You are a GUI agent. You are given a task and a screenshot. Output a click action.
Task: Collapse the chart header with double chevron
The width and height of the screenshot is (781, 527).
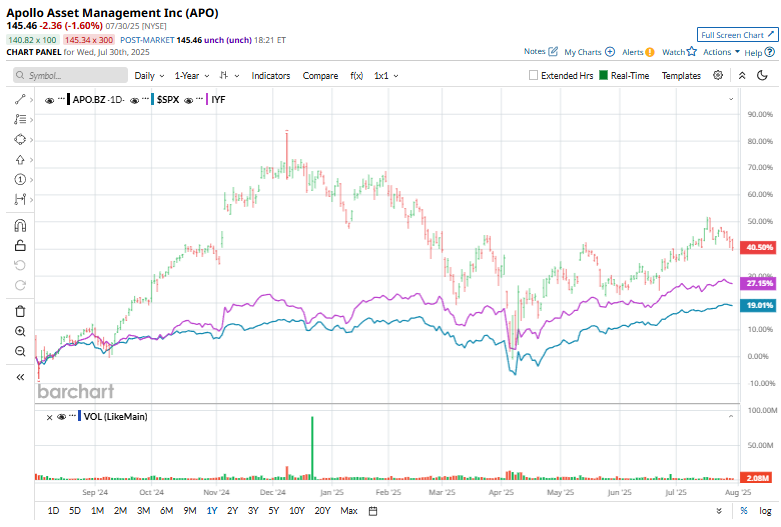(x=742, y=76)
